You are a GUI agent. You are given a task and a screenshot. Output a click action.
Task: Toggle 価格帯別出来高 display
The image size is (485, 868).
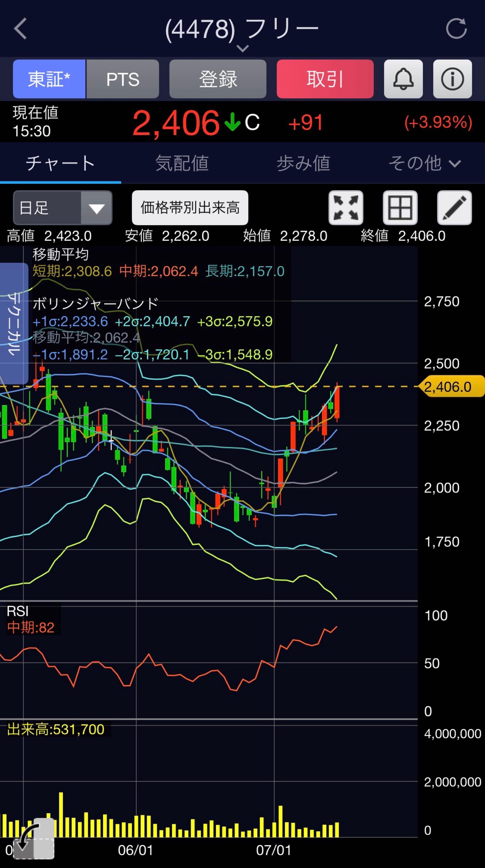click(x=190, y=208)
